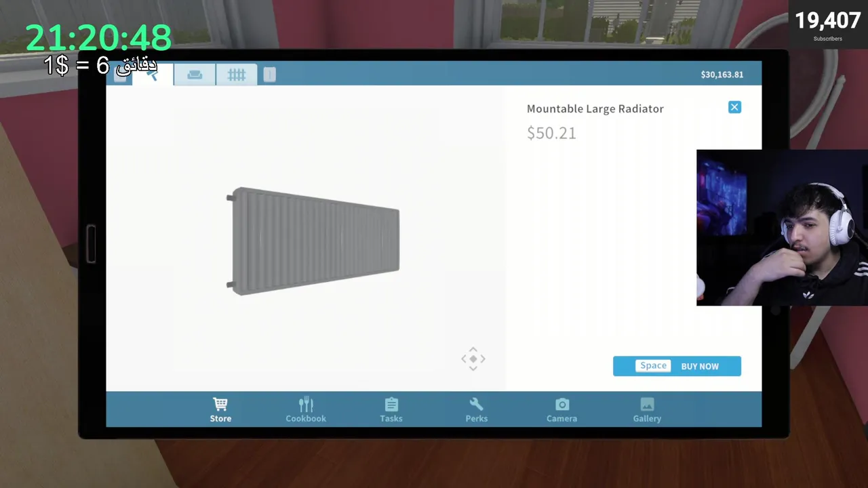This screenshot has height=488, width=868.
Task: Open the Cookbook tab
Action: (x=306, y=410)
